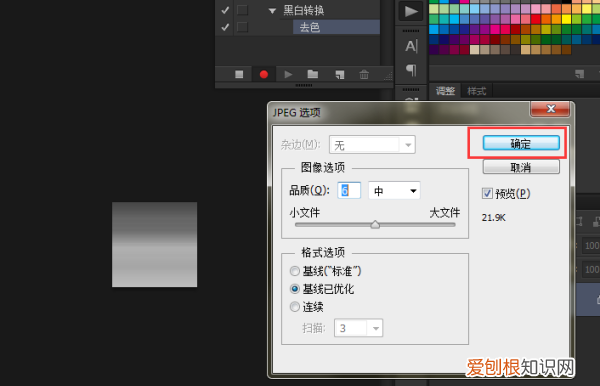Click the 取消 button in JPEG options
Screen dimensions: 600x386
521,167
